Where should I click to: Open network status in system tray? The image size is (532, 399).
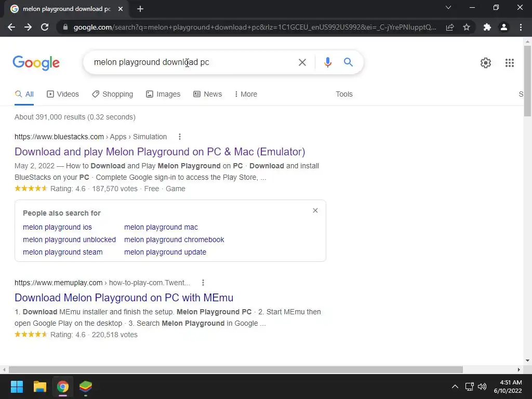(x=469, y=387)
